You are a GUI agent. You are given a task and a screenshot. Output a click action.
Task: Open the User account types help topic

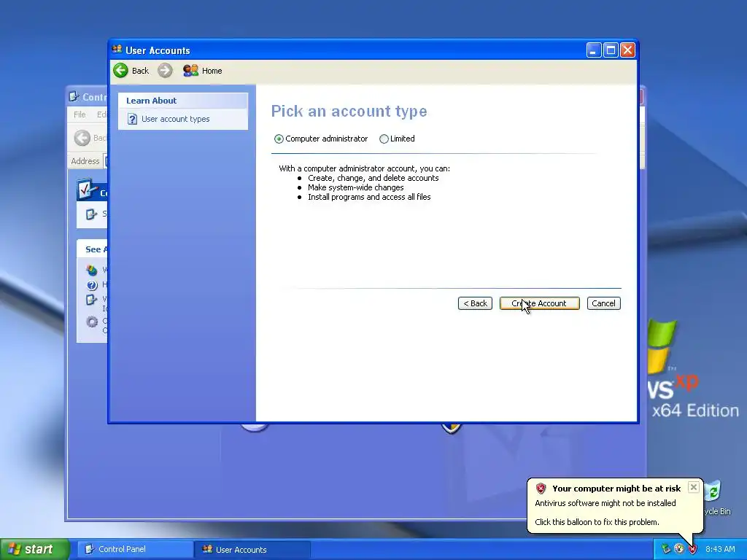click(175, 119)
